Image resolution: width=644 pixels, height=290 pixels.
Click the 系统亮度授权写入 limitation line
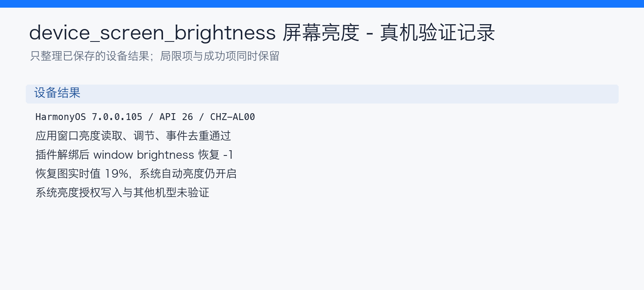(x=122, y=193)
